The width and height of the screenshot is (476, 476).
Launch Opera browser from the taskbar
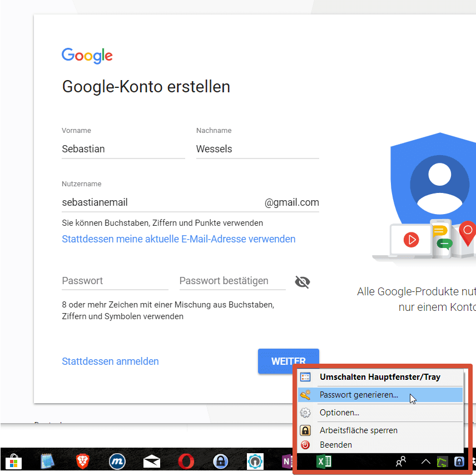(186, 462)
